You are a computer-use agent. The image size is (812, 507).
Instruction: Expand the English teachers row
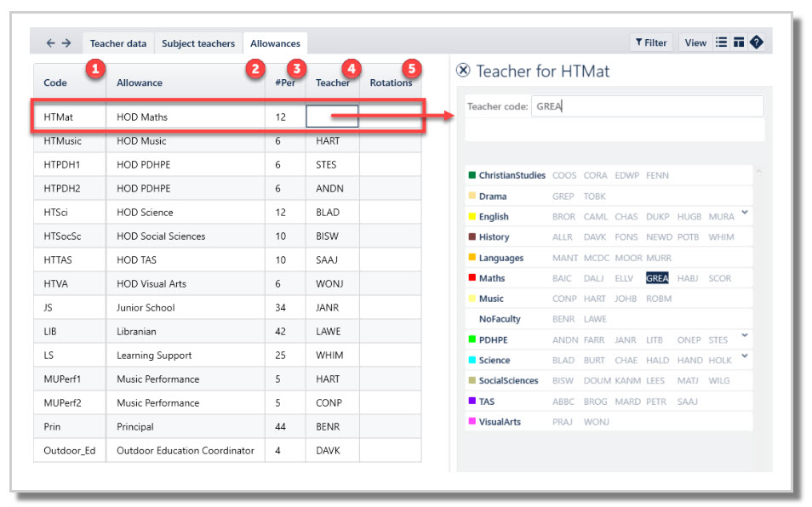(745, 212)
